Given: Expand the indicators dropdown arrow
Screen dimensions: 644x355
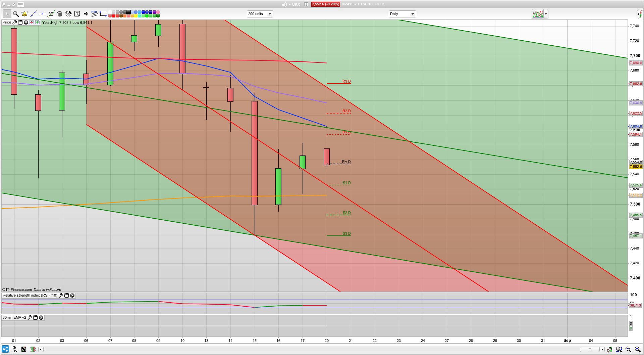Looking at the screenshot, I should 546,14.
